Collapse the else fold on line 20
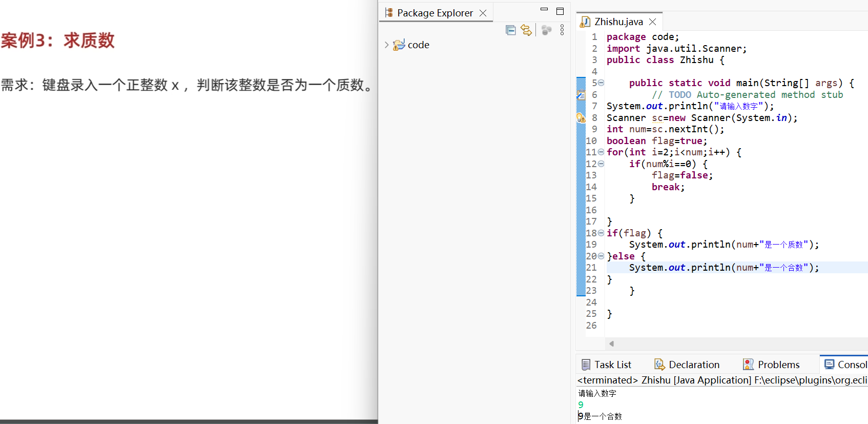 (x=601, y=256)
